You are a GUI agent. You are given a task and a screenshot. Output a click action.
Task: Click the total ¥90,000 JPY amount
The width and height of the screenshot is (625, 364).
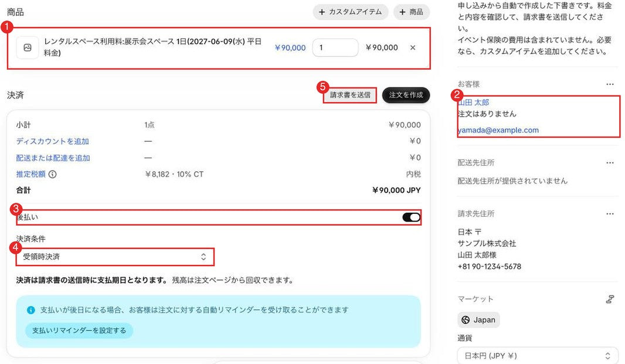coord(396,190)
